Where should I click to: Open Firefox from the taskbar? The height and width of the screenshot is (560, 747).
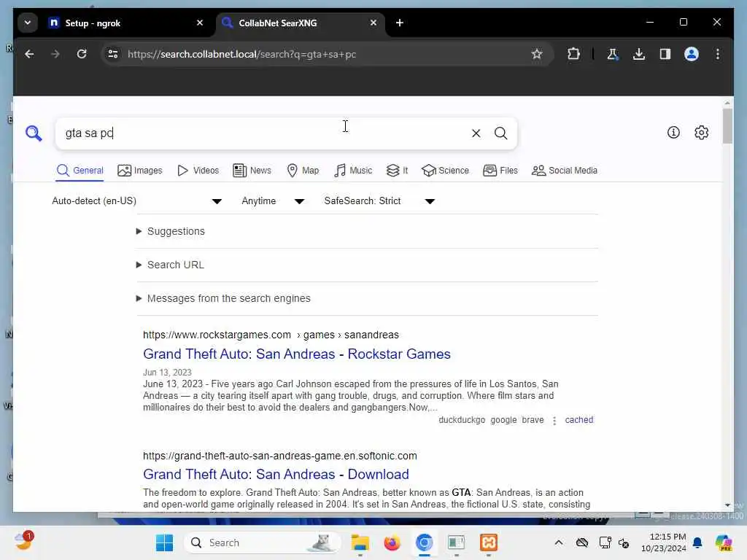point(392,542)
